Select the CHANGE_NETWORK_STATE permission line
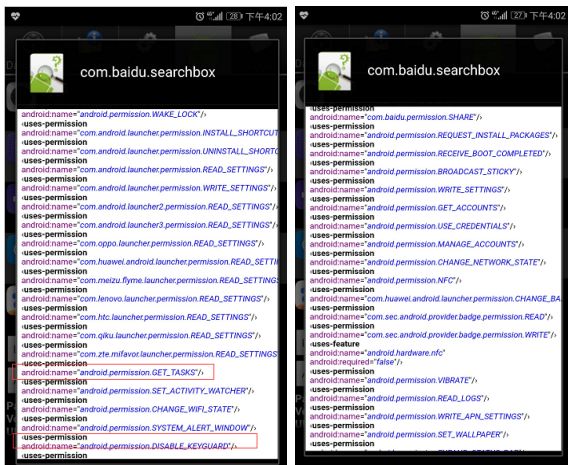Viewport: 570px width, 465px height. (428, 262)
